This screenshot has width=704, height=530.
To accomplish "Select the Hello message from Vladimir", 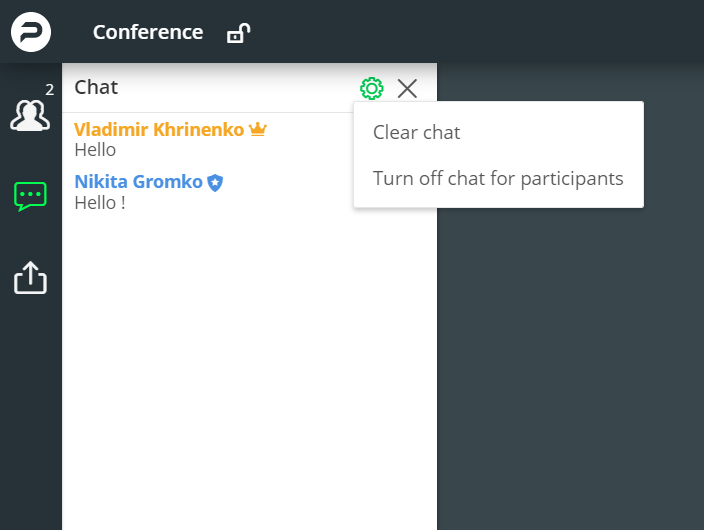I will (x=95, y=150).
